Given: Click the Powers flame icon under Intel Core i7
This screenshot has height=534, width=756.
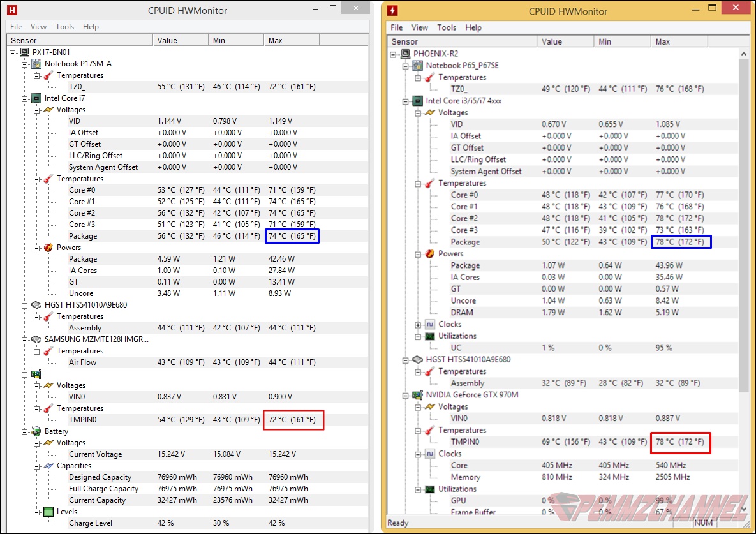Looking at the screenshot, I should click(x=48, y=248).
